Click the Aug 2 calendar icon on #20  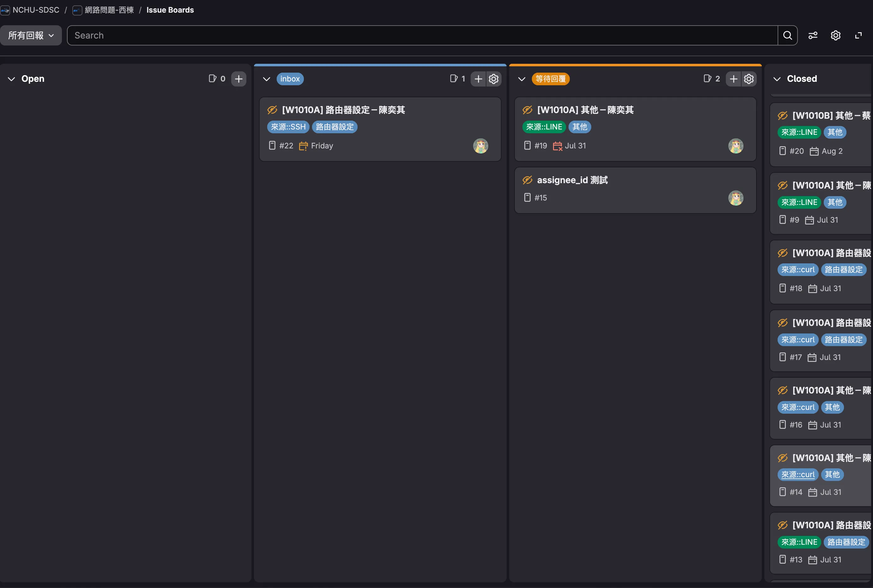[x=814, y=151]
